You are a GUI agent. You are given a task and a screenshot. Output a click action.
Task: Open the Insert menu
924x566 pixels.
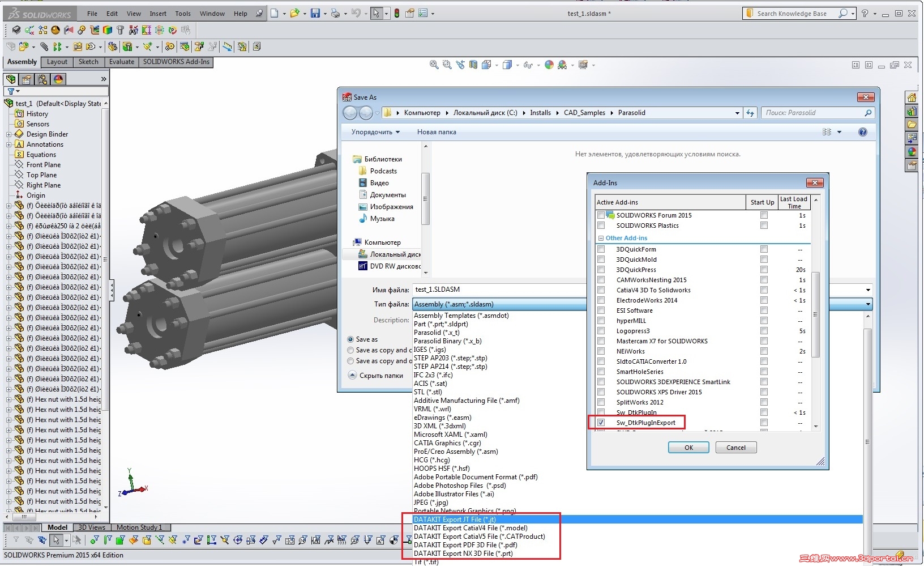tap(158, 14)
